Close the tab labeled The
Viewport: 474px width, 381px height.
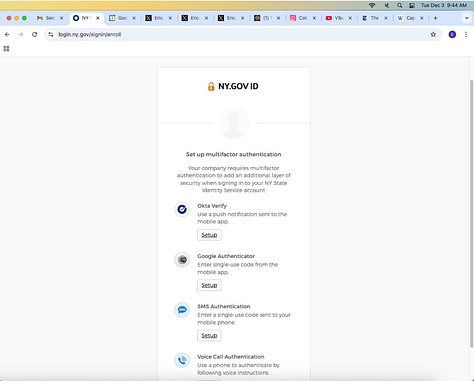(x=386, y=18)
